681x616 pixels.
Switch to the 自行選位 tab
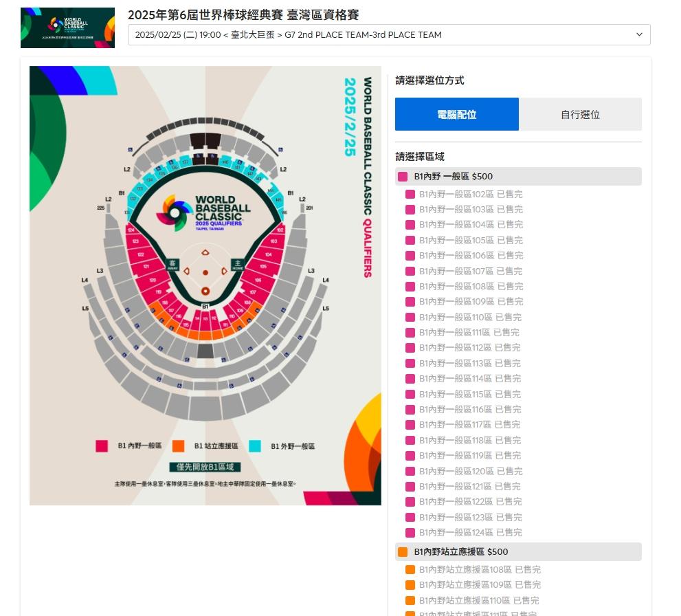click(x=580, y=114)
